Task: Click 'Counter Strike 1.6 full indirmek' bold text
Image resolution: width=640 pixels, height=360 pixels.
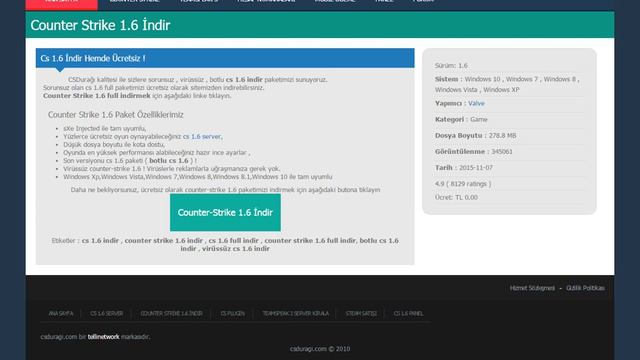Action: 97,96
